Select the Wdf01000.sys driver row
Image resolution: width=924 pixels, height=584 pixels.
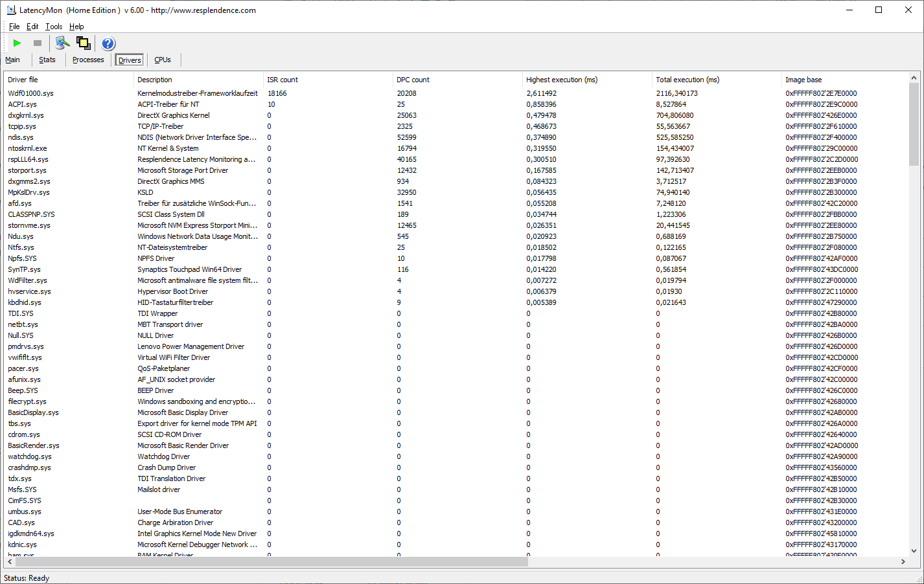456,93
